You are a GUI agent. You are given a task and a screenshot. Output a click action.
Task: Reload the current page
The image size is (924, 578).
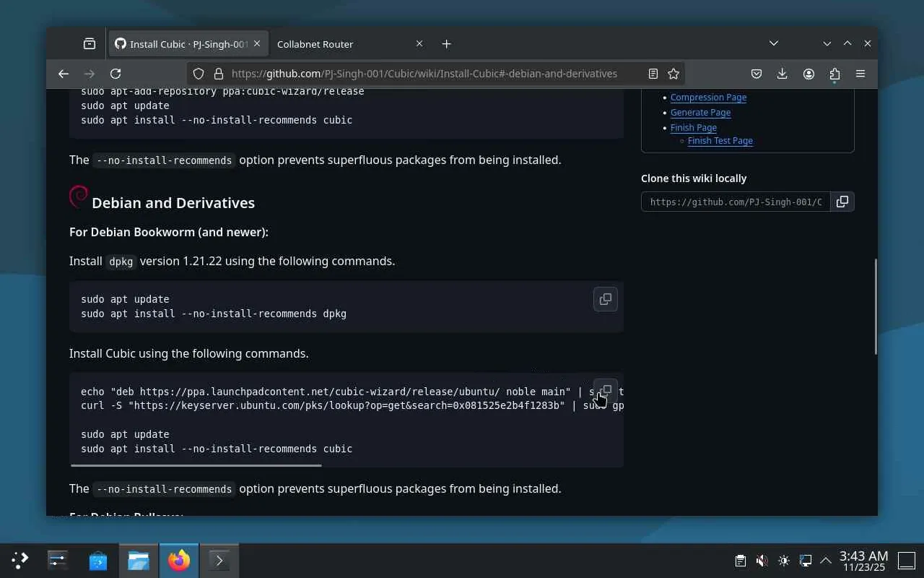[x=115, y=74]
